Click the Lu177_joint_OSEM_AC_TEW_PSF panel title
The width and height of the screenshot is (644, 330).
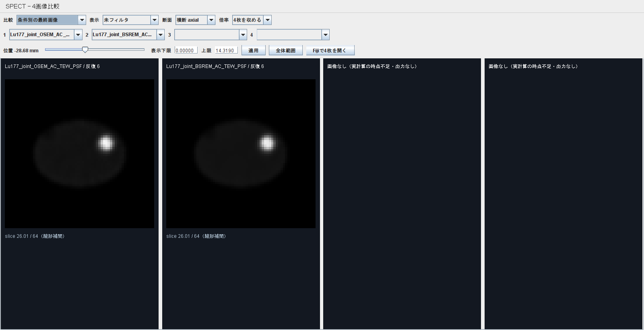coord(52,66)
